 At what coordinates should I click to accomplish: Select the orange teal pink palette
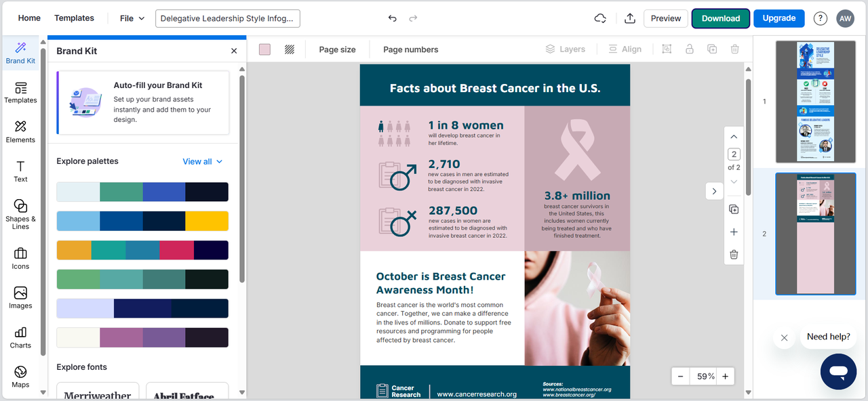click(142, 250)
